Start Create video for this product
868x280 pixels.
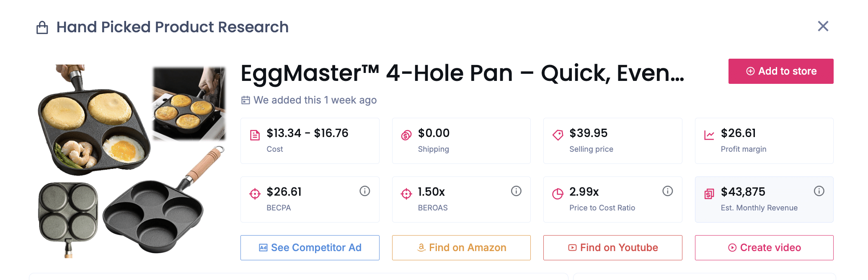tap(764, 248)
